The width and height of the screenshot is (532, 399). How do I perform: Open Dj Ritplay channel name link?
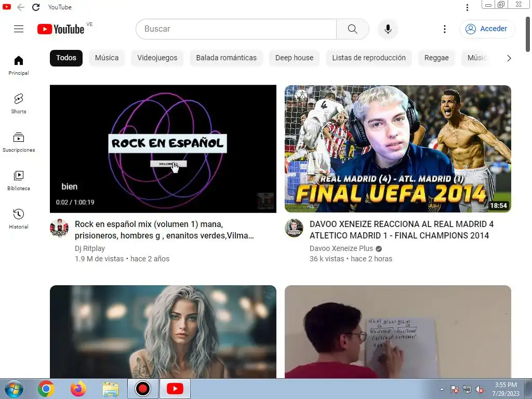point(89,248)
